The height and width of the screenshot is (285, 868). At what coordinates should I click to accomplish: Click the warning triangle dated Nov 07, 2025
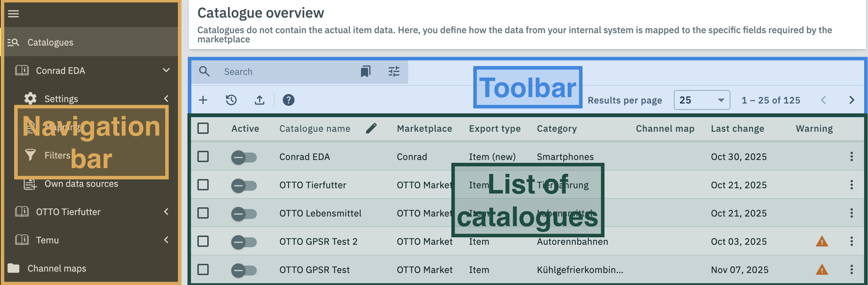pos(822,270)
